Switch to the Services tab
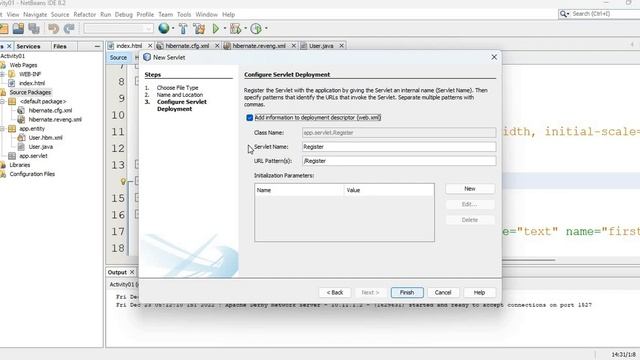The height and width of the screenshot is (360, 640). tap(28, 47)
